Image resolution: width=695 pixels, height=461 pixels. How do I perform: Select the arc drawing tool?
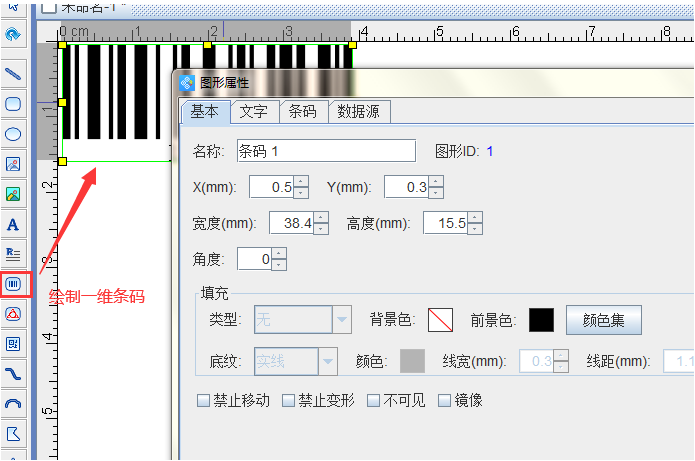[x=14, y=403]
